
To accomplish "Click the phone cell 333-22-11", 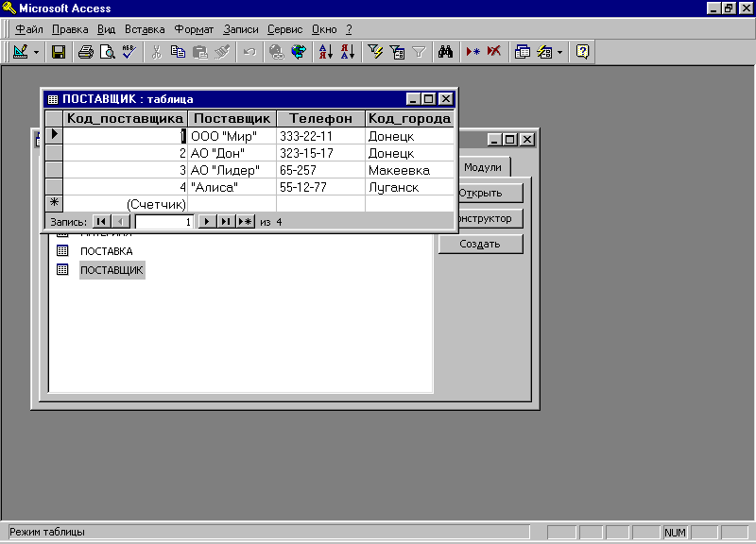I will 320,136.
